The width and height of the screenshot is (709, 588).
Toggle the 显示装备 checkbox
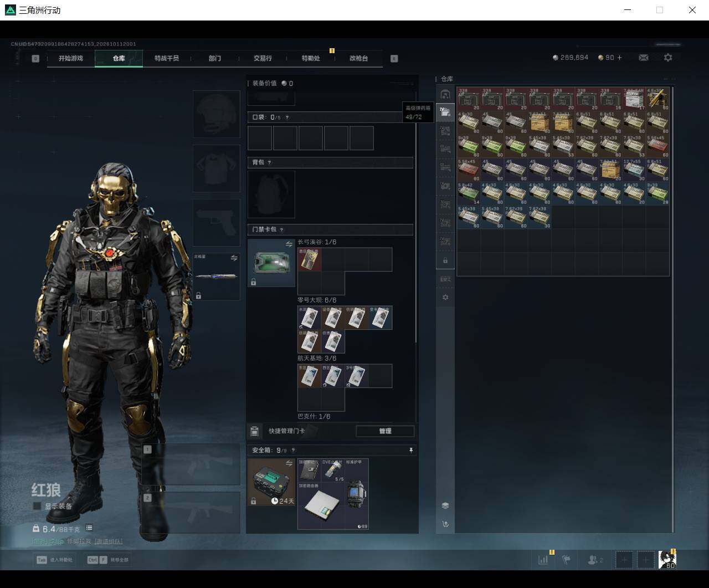pos(37,506)
